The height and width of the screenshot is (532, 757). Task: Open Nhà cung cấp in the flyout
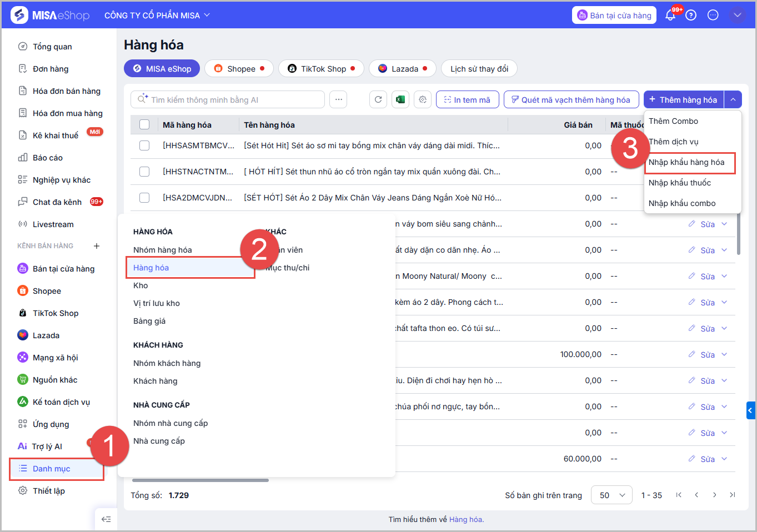tap(159, 441)
